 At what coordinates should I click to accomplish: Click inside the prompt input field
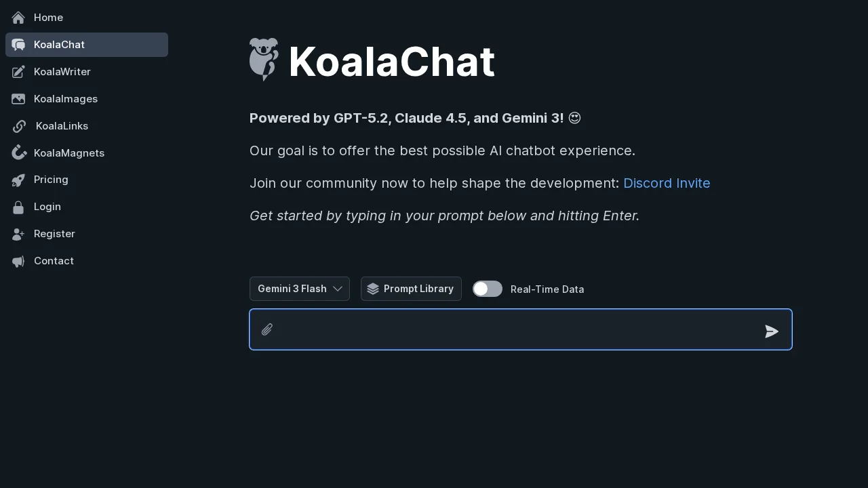click(521, 329)
